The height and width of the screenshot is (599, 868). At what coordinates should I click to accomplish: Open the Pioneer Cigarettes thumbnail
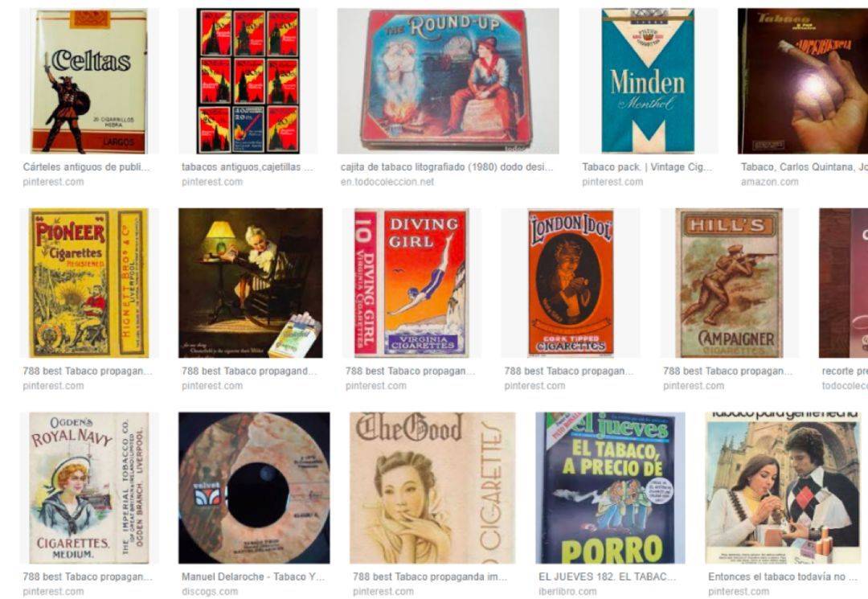pos(90,283)
